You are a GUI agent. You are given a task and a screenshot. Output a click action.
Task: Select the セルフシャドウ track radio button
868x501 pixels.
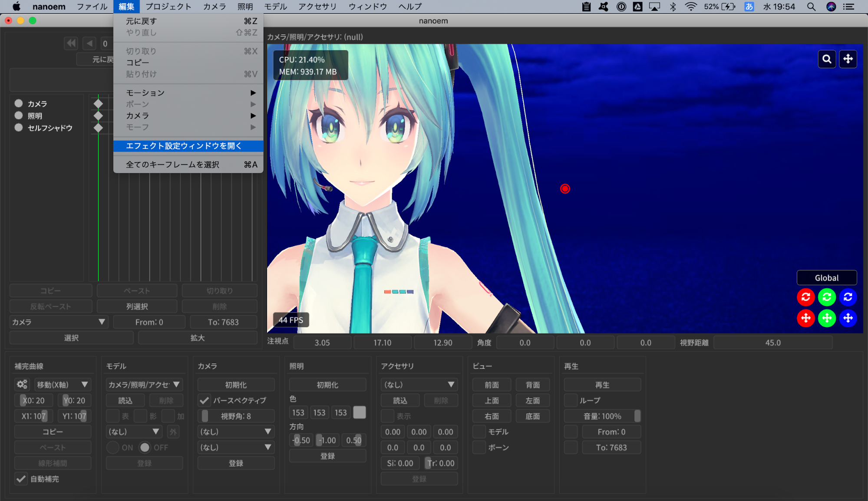pos(19,128)
